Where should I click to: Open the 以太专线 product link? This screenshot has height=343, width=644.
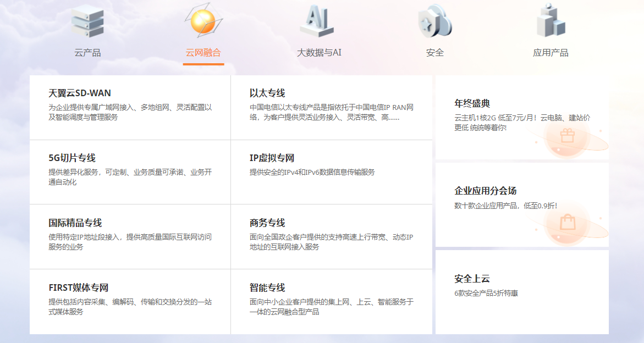point(267,93)
